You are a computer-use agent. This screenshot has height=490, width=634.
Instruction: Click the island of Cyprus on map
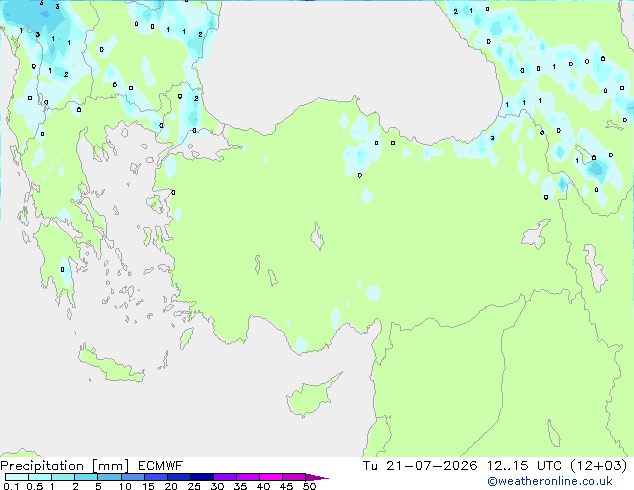311,396
